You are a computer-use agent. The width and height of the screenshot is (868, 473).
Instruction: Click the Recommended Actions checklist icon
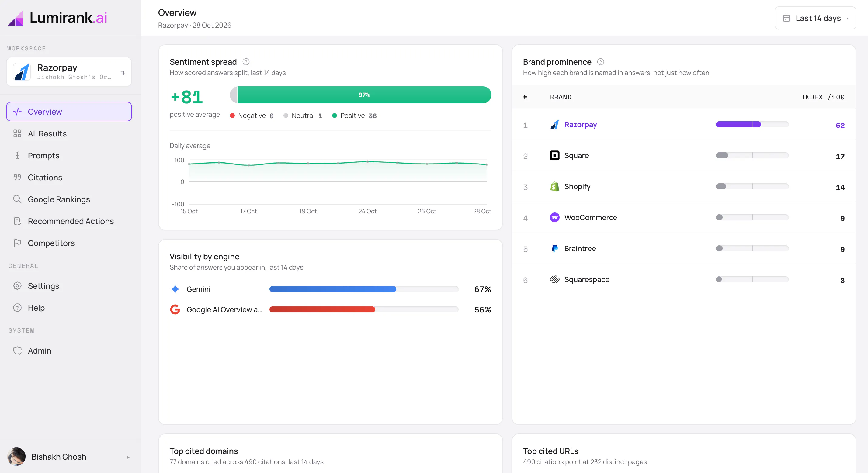click(17, 221)
